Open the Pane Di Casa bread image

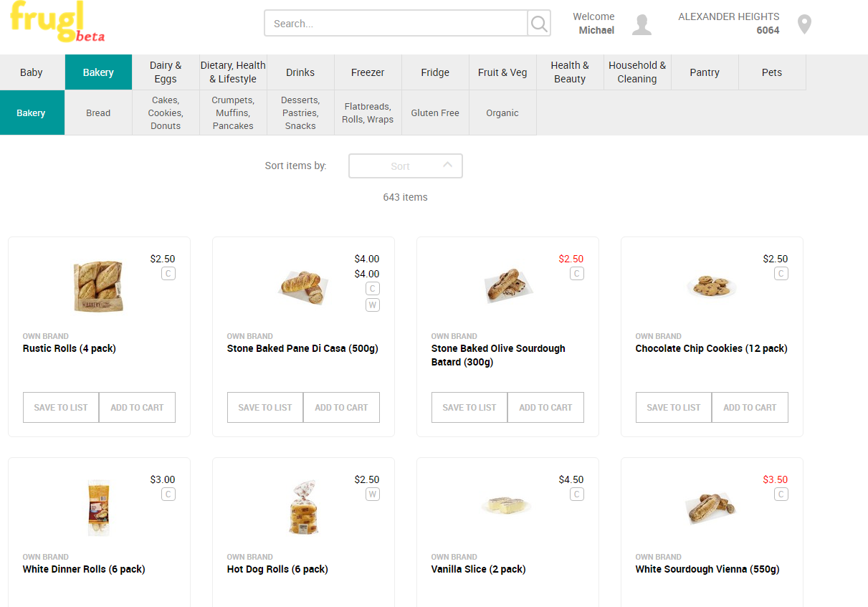coord(303,287)
